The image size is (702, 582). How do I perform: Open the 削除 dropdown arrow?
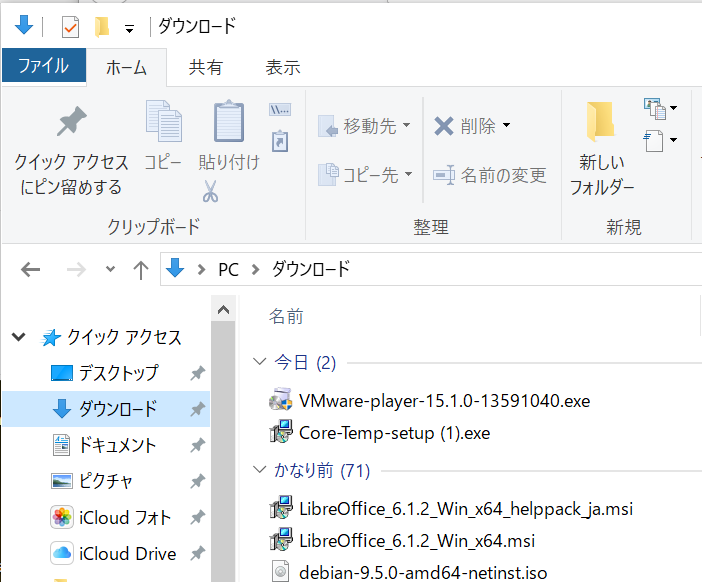coord(506,125)
